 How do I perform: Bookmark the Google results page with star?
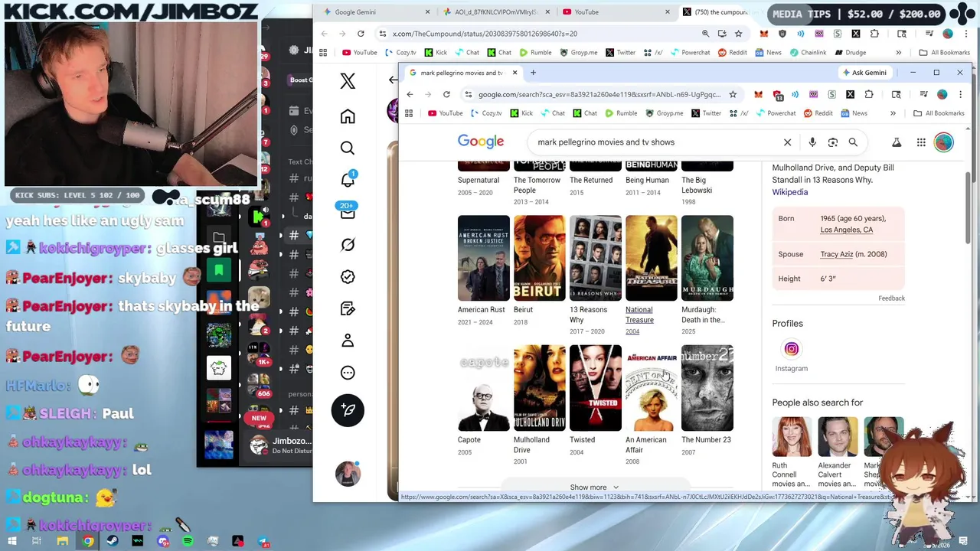(x=733, y=94)
